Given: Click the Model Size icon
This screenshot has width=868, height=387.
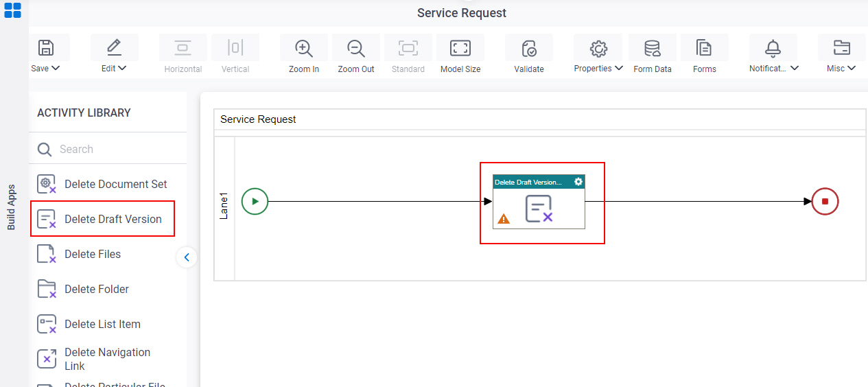Looking at the screenshot, I should 460,48.
